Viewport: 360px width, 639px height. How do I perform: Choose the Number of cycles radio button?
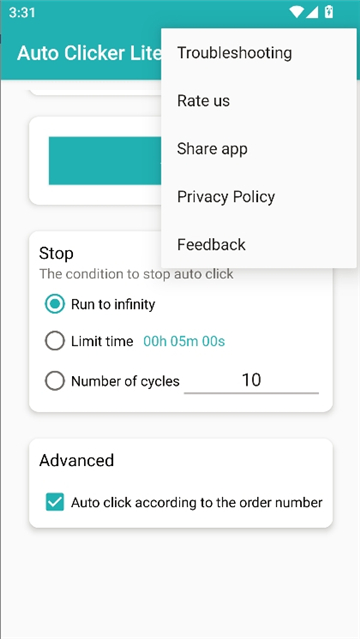pyautogui.click(x=55, y=381)
